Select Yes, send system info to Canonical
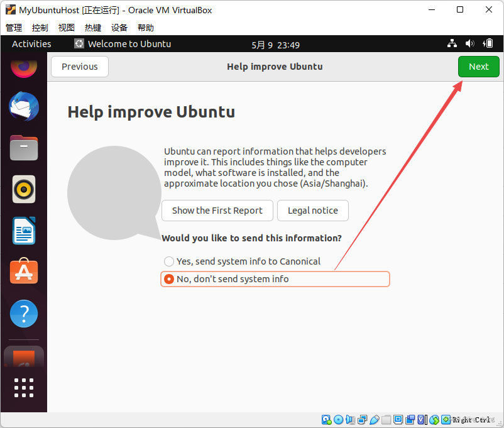Viewport: 504px width, 428px height. 243,261
